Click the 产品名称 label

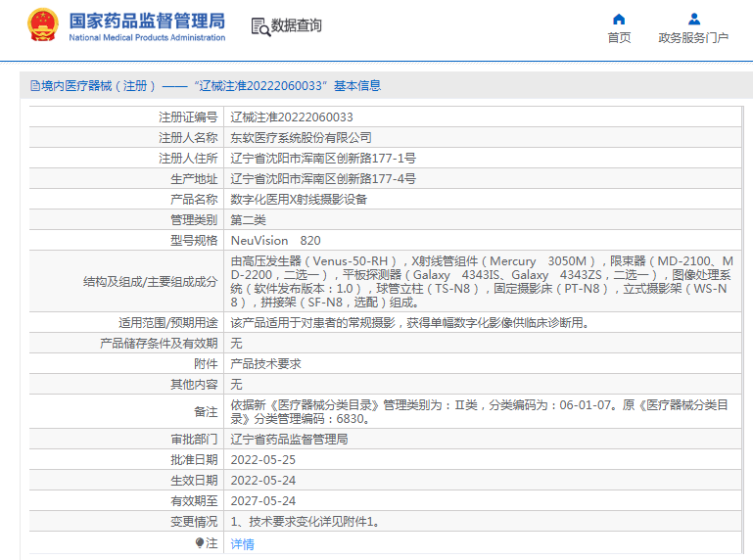pos(194,200)
